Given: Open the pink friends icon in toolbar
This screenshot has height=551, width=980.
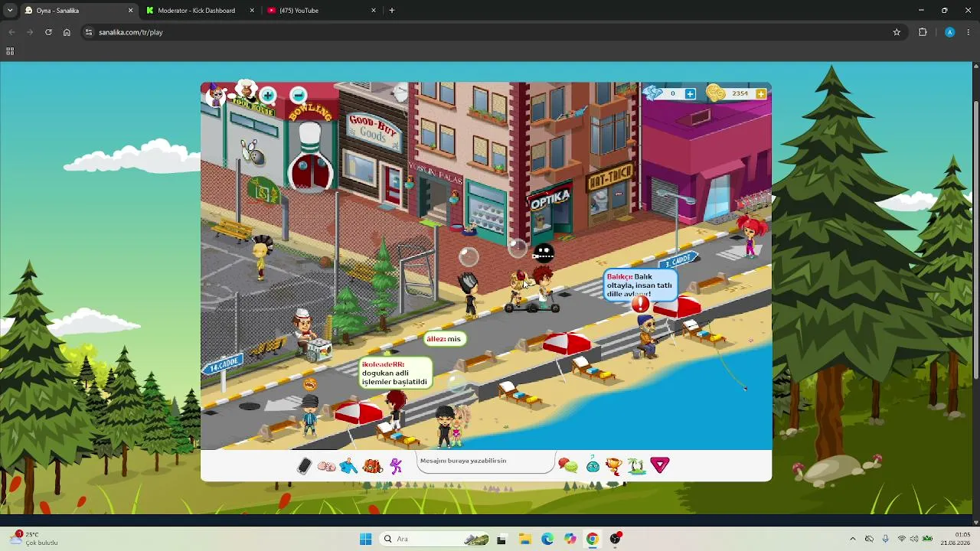Looking at the screenshot, I should point(326,465).
